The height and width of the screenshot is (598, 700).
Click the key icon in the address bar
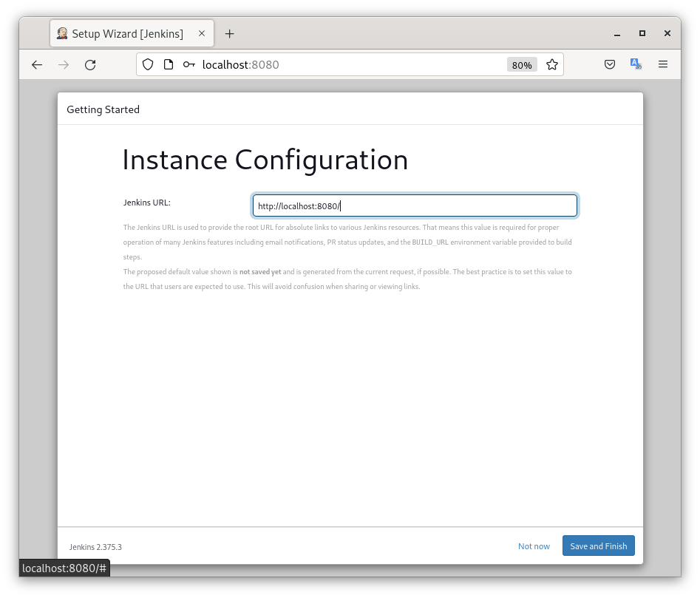(x=189, y=65)
